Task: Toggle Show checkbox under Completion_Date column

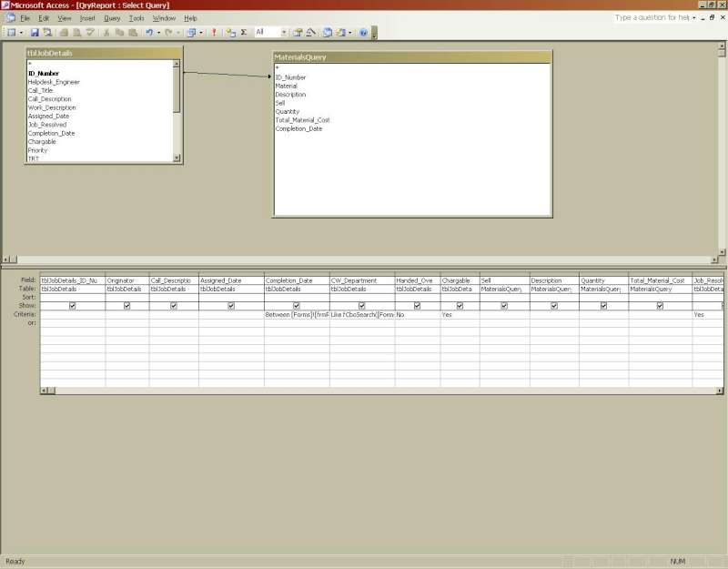Action: click(x=297, y=306)
